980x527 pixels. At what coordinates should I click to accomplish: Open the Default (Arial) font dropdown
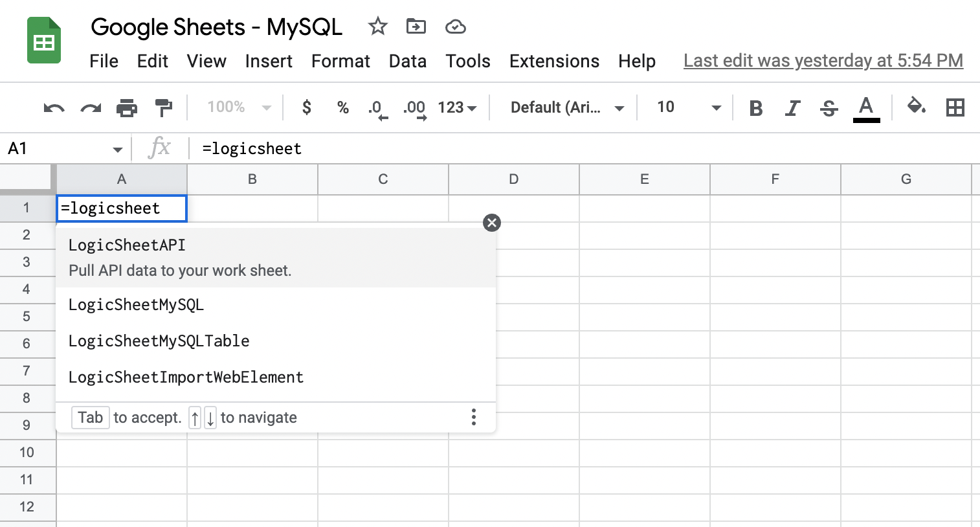point(567,107)
